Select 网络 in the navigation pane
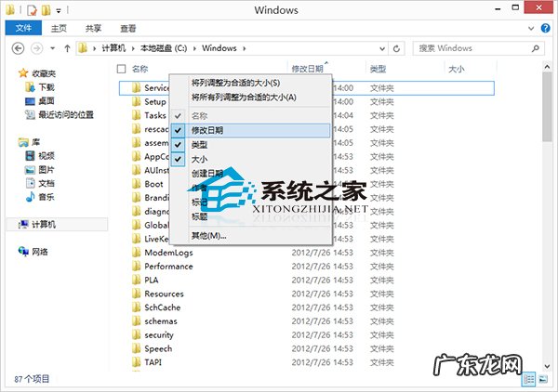558x392 pixels. pyautogui.click(x=39, y=252)
